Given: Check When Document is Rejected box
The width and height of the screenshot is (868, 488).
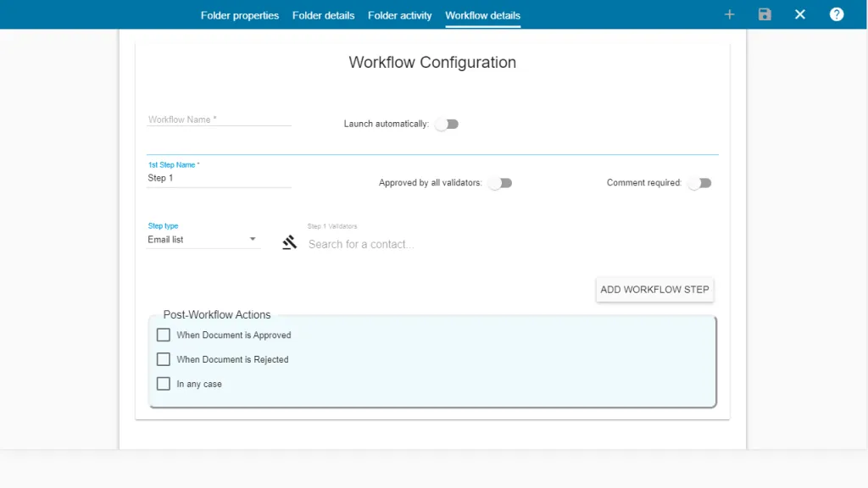Looking at the screenshot, I should 164,359.
